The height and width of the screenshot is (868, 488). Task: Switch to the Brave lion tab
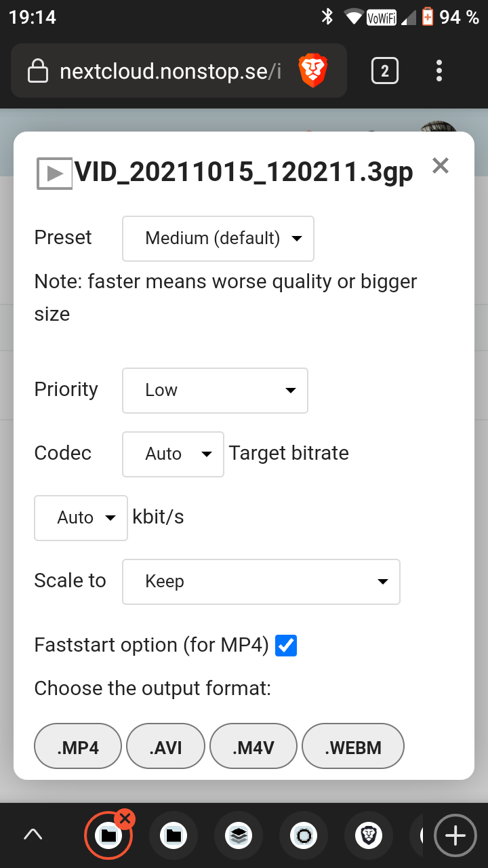pos(369,836)
